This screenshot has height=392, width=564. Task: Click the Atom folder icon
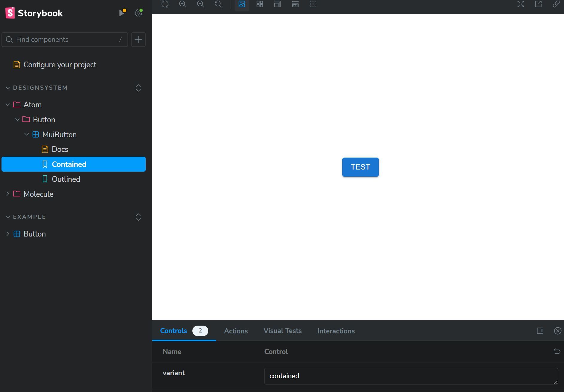click(17, 105)
